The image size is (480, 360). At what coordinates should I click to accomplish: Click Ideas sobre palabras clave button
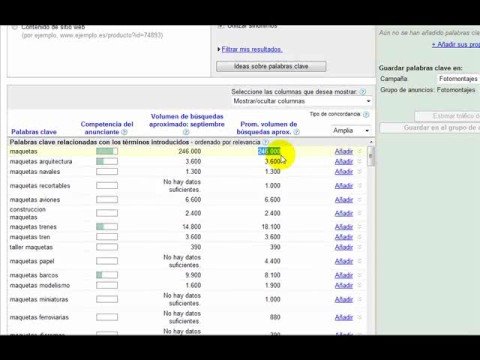tap(271, 66)
